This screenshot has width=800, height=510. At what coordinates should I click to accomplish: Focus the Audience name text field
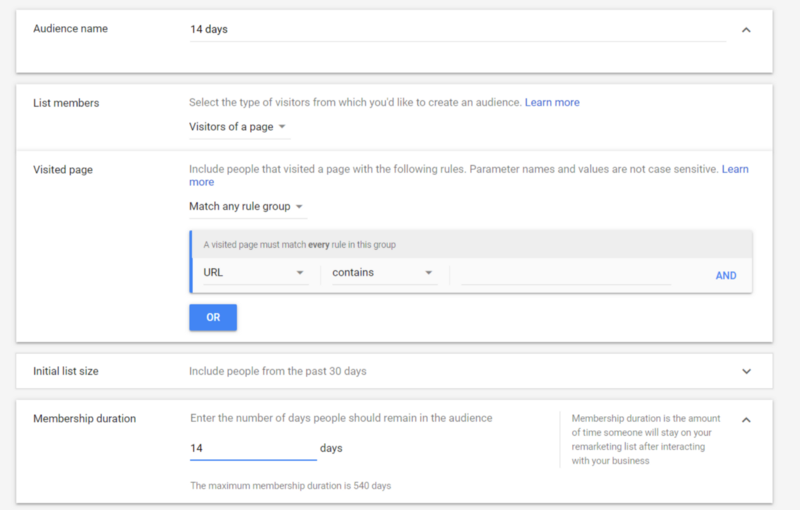[457, 30]
